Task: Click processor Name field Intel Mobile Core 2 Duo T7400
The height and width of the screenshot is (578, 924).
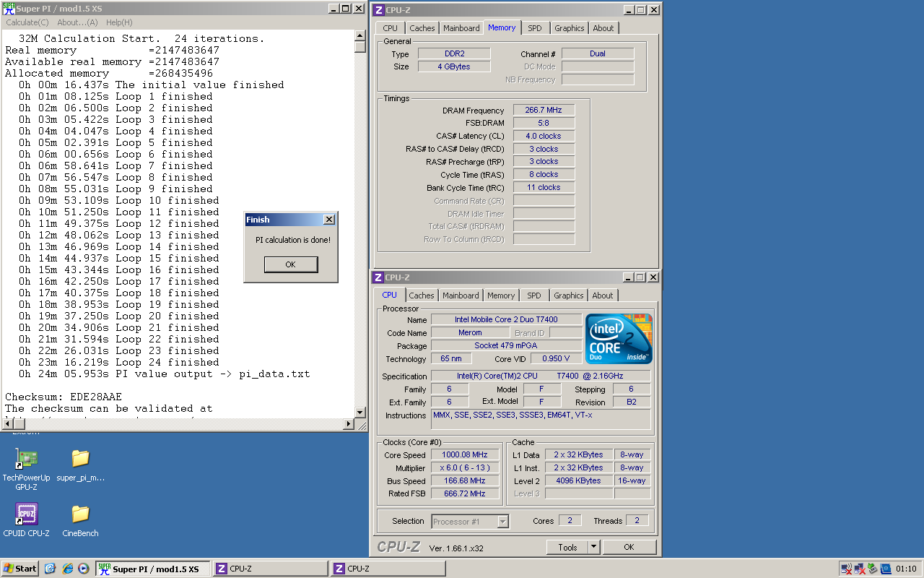Action: [506, 319]
